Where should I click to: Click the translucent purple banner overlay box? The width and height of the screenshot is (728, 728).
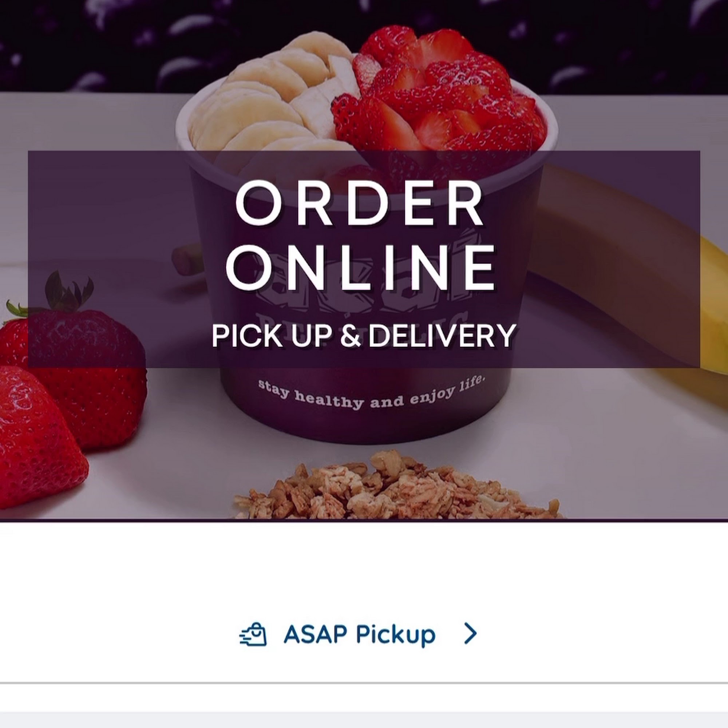click(364, 259)
